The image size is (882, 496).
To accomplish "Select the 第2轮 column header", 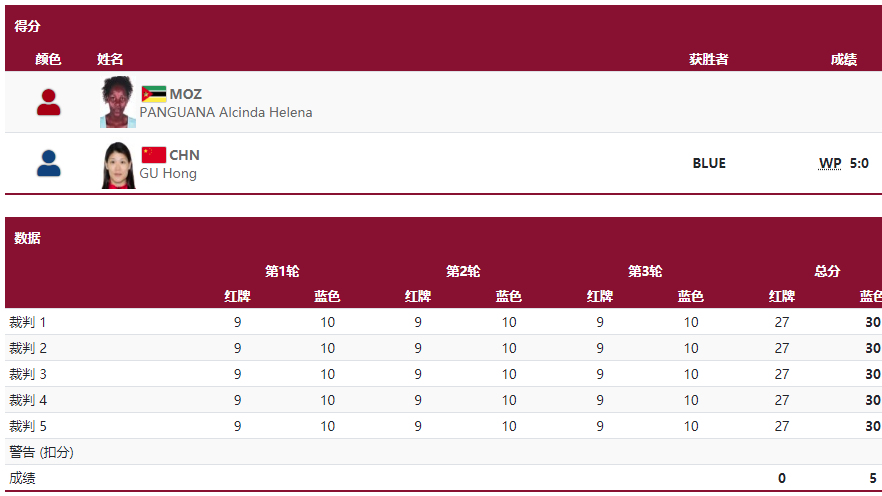I will (x=463, y=272).
